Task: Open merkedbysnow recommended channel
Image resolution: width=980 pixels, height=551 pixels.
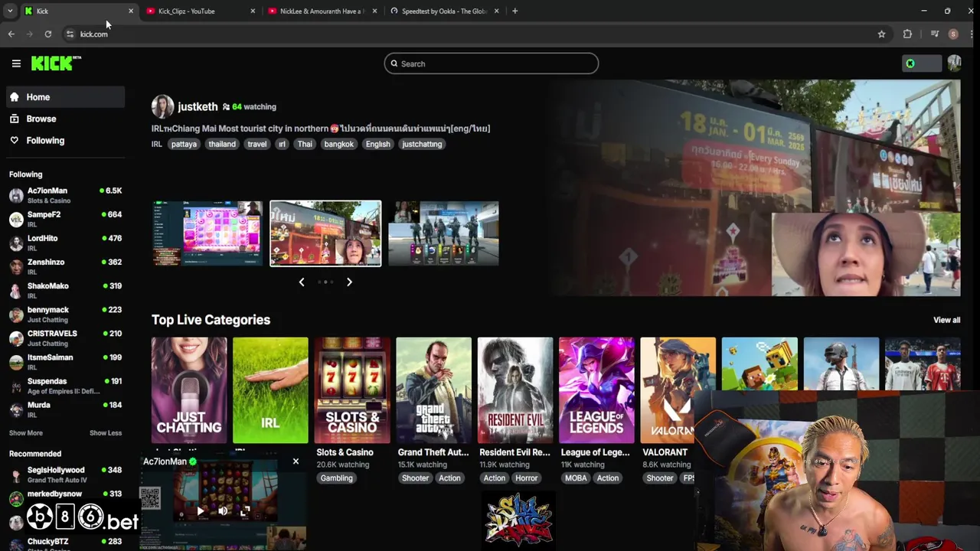Action: click(x=65, y=498)
